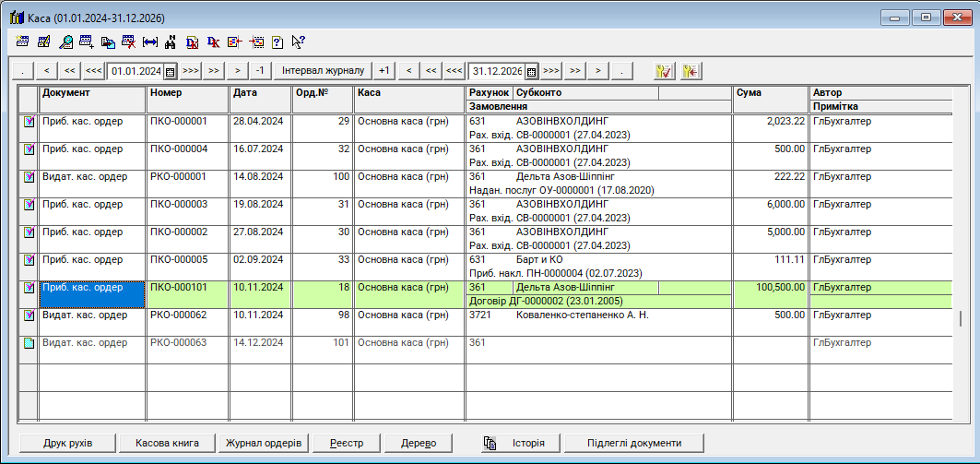Click the Підлеглі документи button
Screen dimensions: 980x464
point(634,443)
